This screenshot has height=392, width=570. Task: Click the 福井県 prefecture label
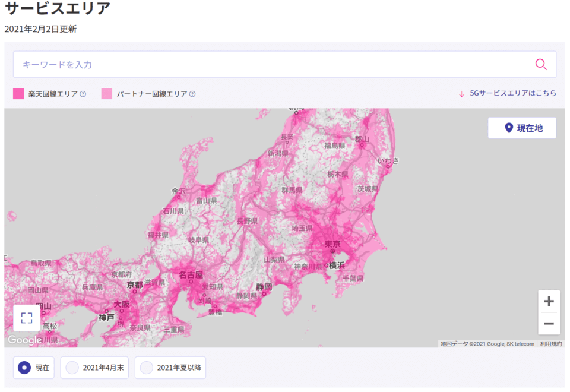click(158, 235)
